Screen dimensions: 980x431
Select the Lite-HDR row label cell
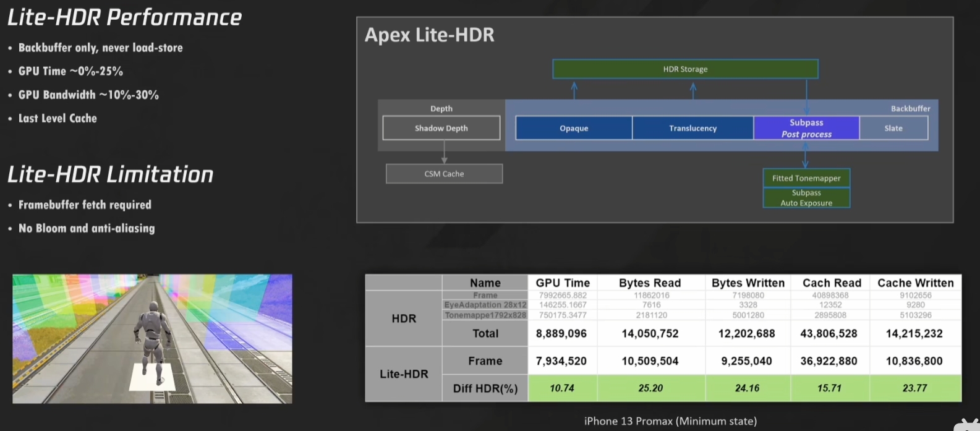click(x=404, y=374)
